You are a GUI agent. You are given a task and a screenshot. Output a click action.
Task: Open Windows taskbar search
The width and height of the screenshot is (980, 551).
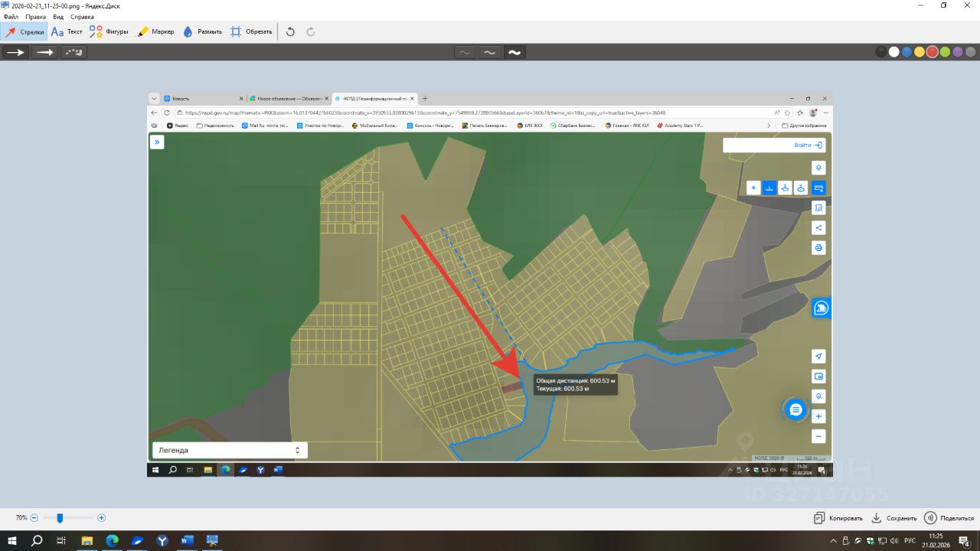tap(37, 541)
